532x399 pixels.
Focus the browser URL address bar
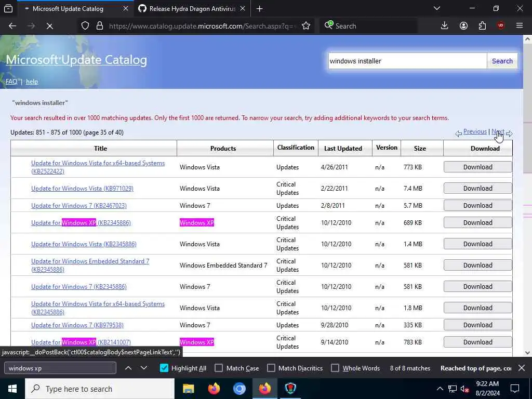[x=203, y=26]
